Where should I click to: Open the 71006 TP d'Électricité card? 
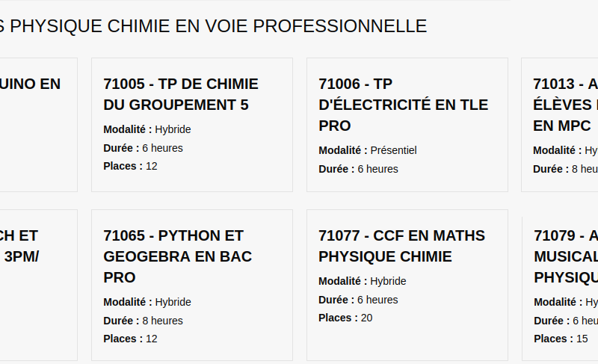pos(407,125)
